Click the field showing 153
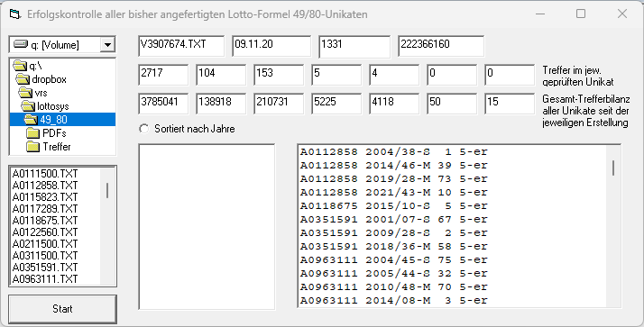This screenshot has width=644, height=327. pos(279,75)
